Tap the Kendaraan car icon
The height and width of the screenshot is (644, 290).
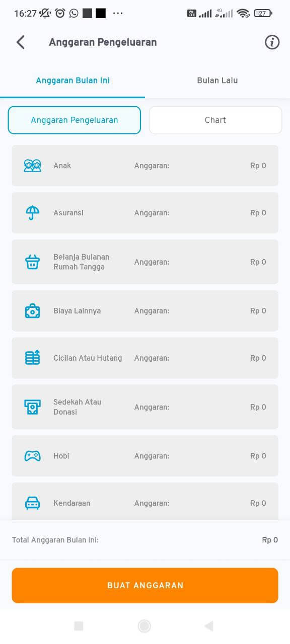coord(32,503)
